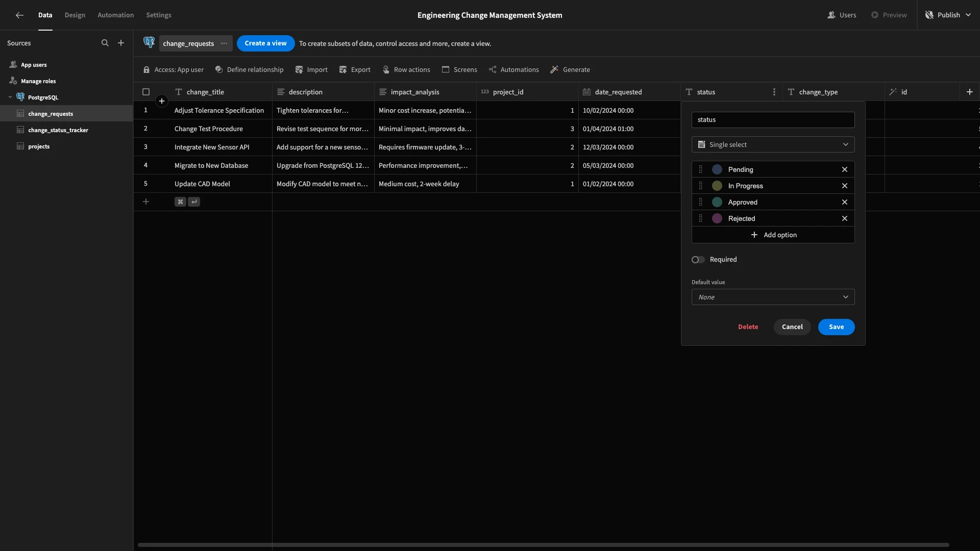Remove the In Progress option

tap(845, 186)
